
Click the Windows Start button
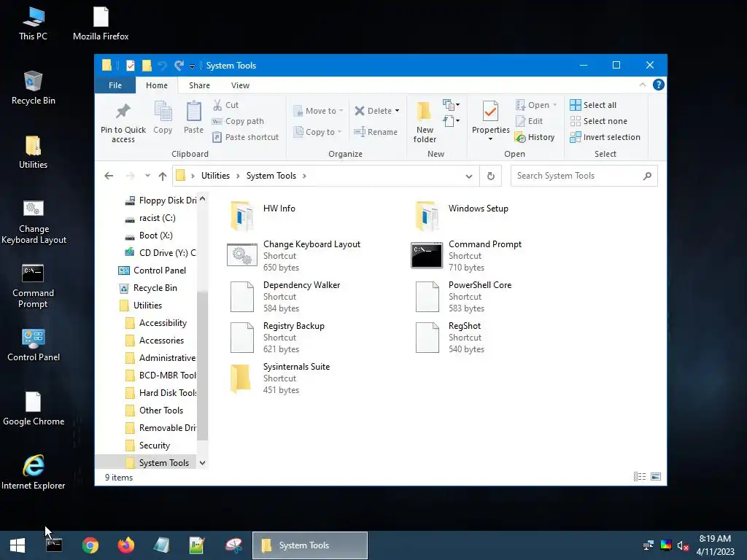pyautogui.click(x=18, y=545)
